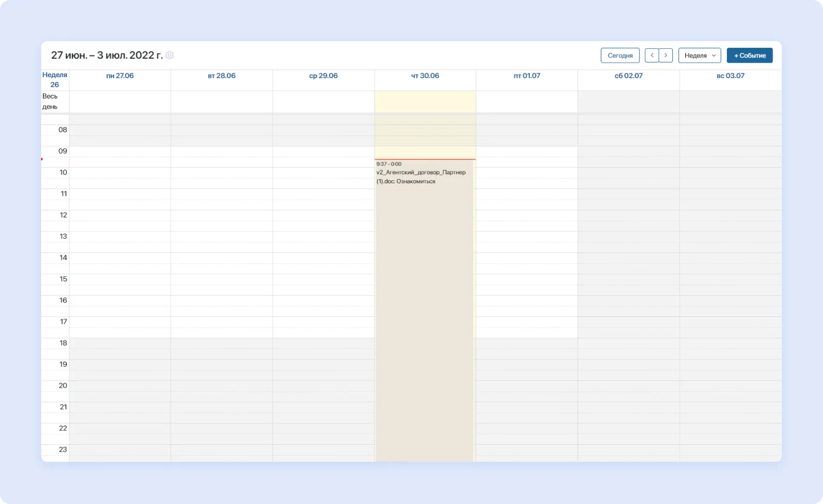Image resolution: width=823 pixels, height=504 pixels.
Task: Open the сб 02.07 day header
Action: (629, 76)
